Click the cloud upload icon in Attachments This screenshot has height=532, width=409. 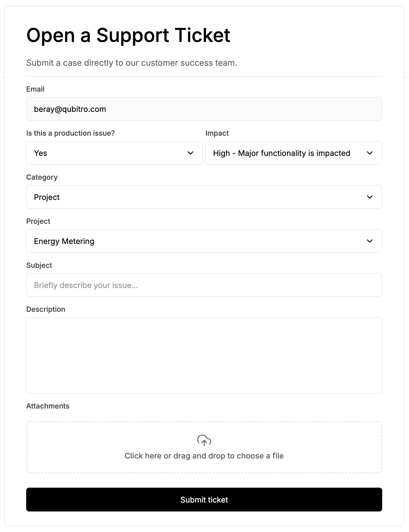(204, 440)
